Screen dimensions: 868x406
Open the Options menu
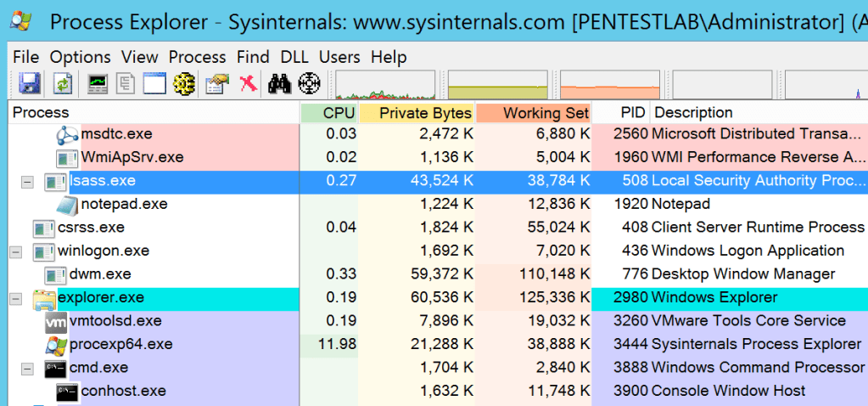[80, 57]
